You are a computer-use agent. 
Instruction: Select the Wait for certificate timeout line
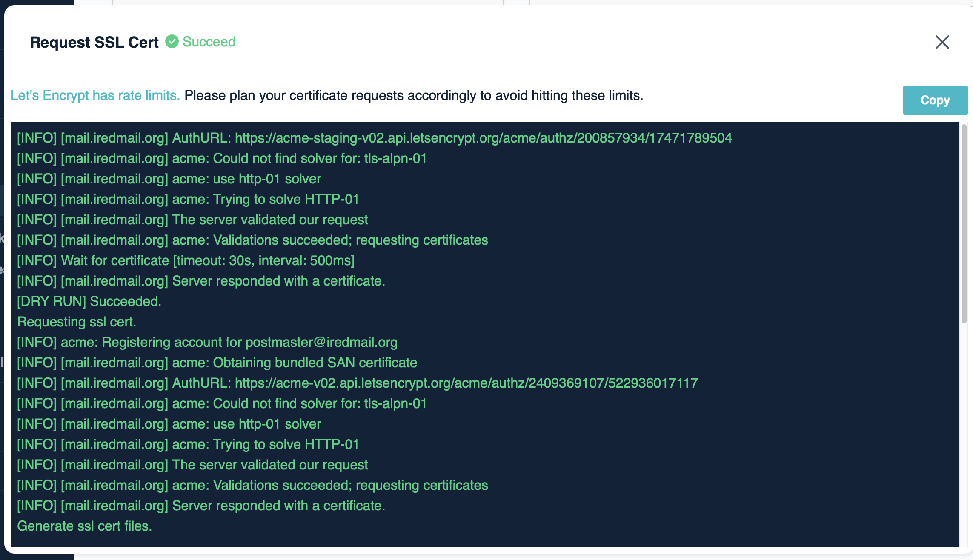[186, 260]
